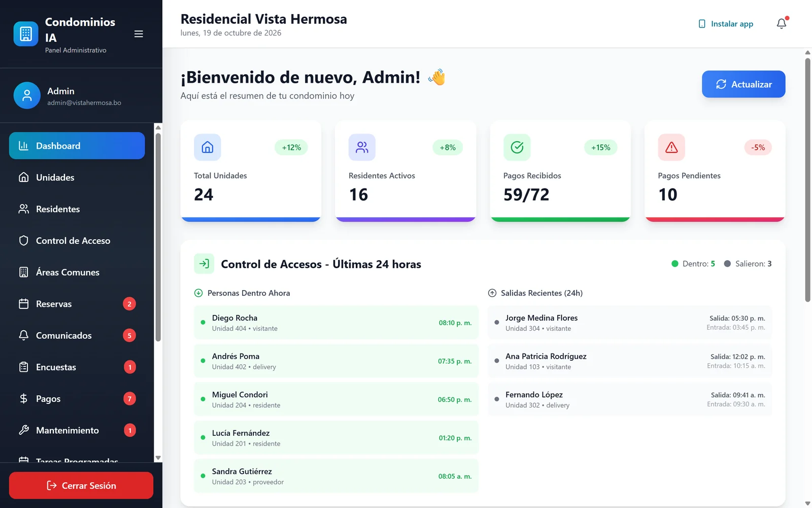Click the Condominios IA building logo
This screenshot has height=508, width=812.
coord(26,34)
